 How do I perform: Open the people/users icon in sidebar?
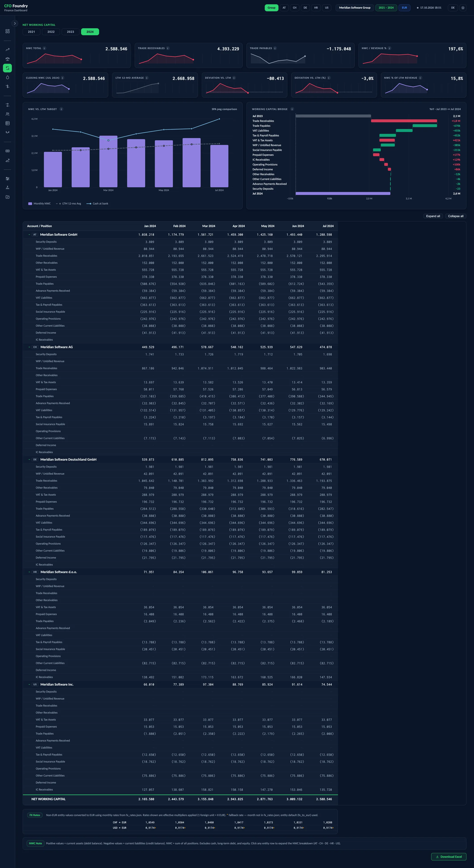pyautogui.click(x=7, y=114)
